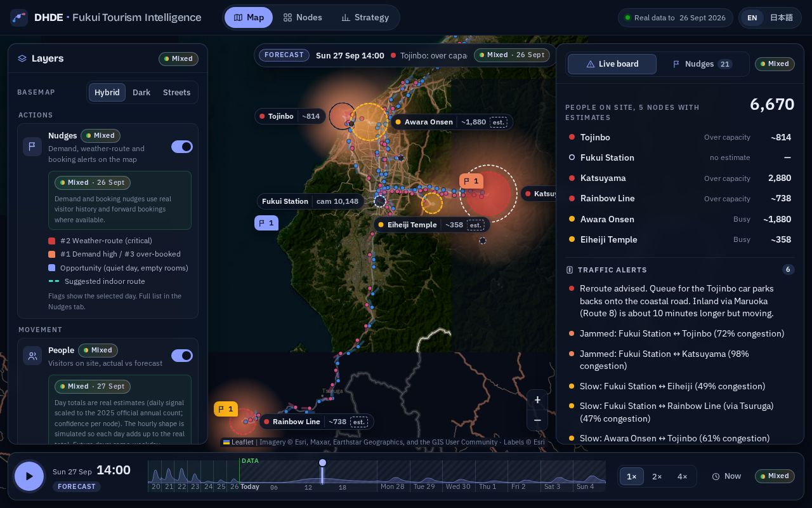The height and width of the screenshot is (508, 812).
Task: Select the Streets basemap
Action: [x=176, y=92]
